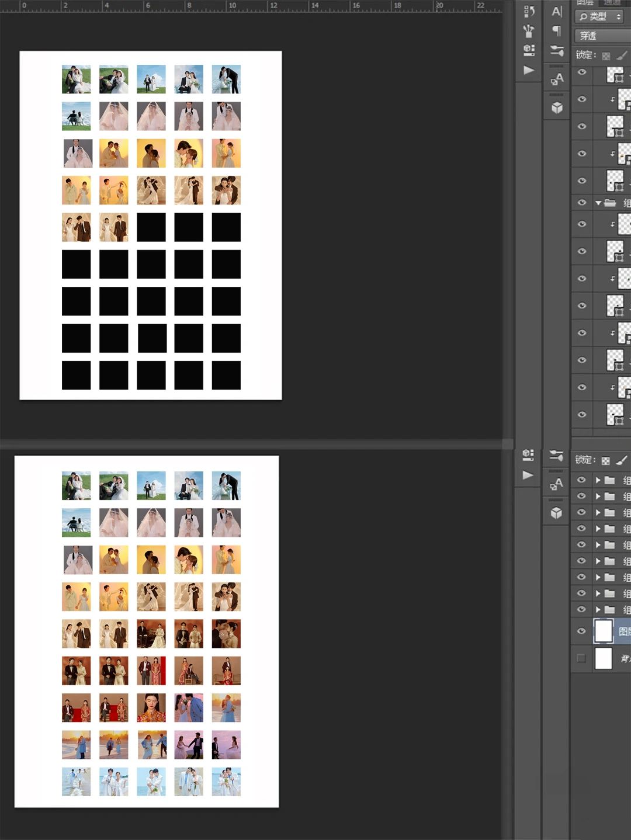Image resolution: width=631 pixels, height=840 pixels.
Task: Click lock image pixels brush in lower Layers panel
Action: tap(622, 460)
